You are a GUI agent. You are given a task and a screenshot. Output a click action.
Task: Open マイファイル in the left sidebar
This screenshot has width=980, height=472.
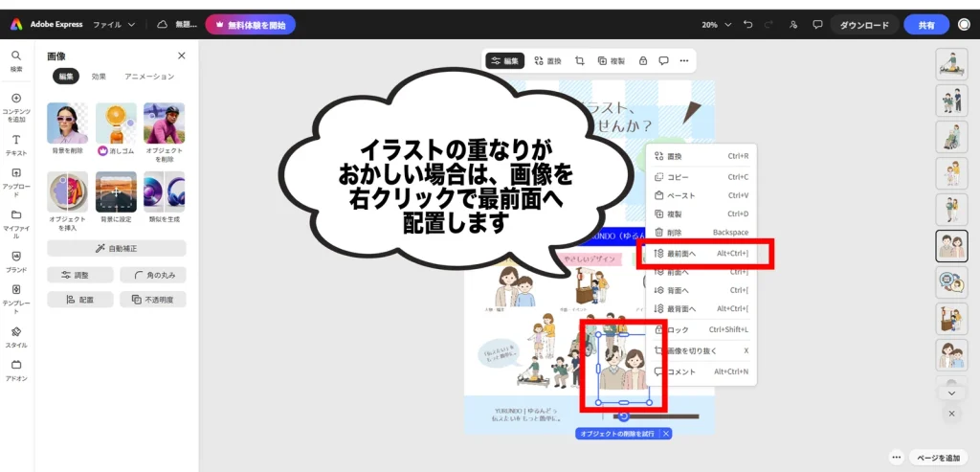(16, 224)
